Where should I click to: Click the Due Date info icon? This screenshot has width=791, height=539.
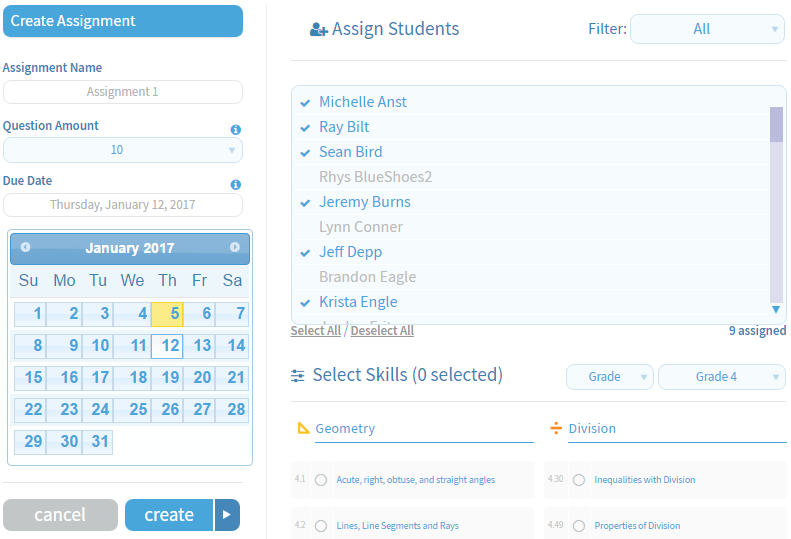tap(236, 185)
